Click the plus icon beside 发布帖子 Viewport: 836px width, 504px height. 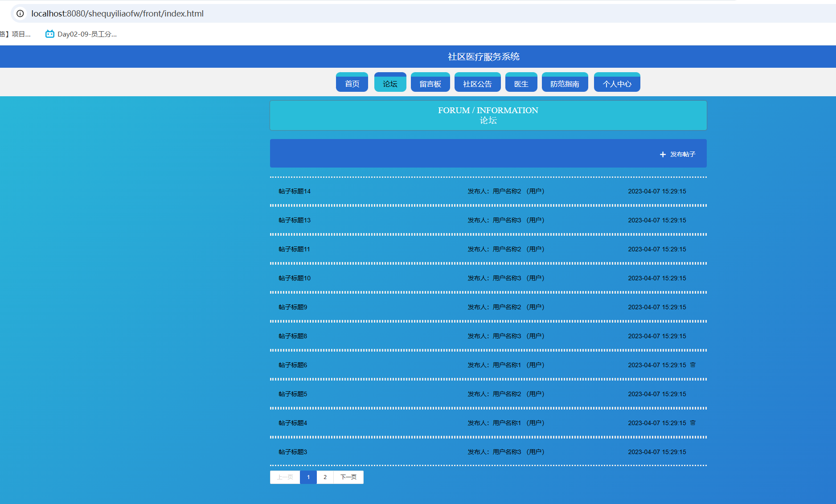[x=663, y=154]
